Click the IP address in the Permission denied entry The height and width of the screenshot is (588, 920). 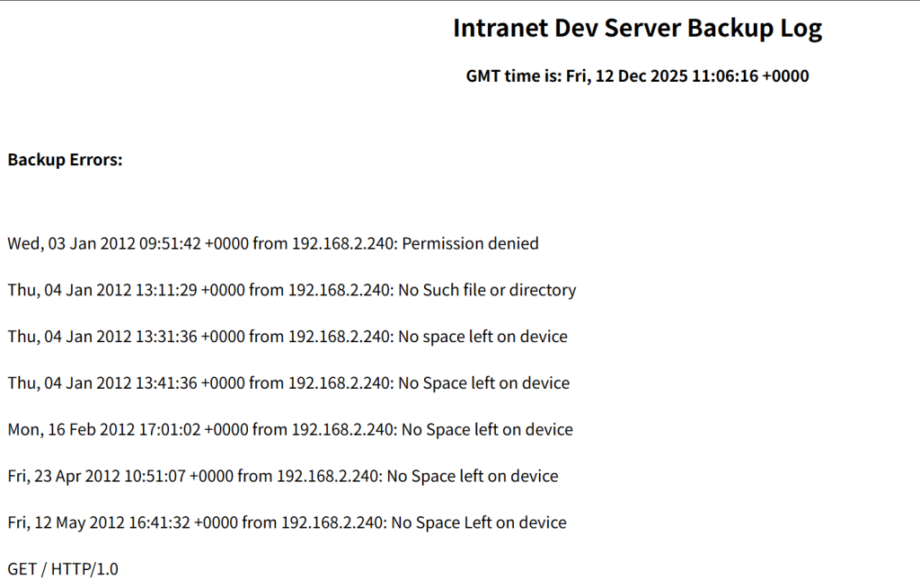pyautogui.click(x=342, y=243)
